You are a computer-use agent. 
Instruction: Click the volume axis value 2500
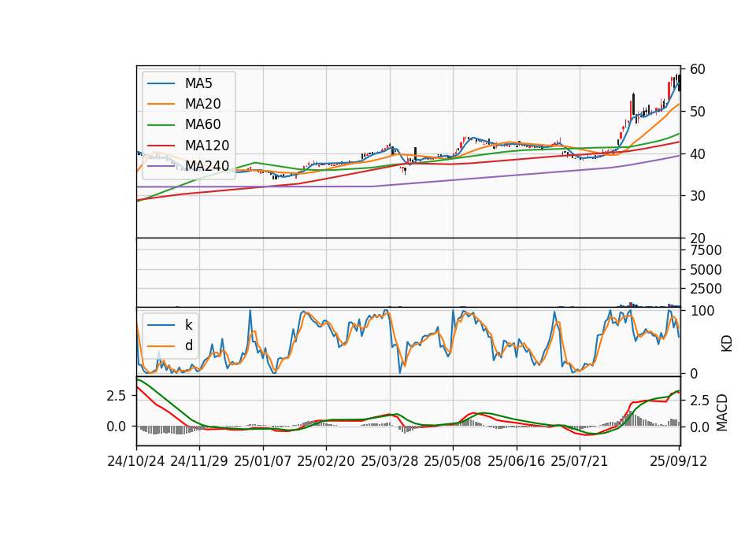point(706,289)
